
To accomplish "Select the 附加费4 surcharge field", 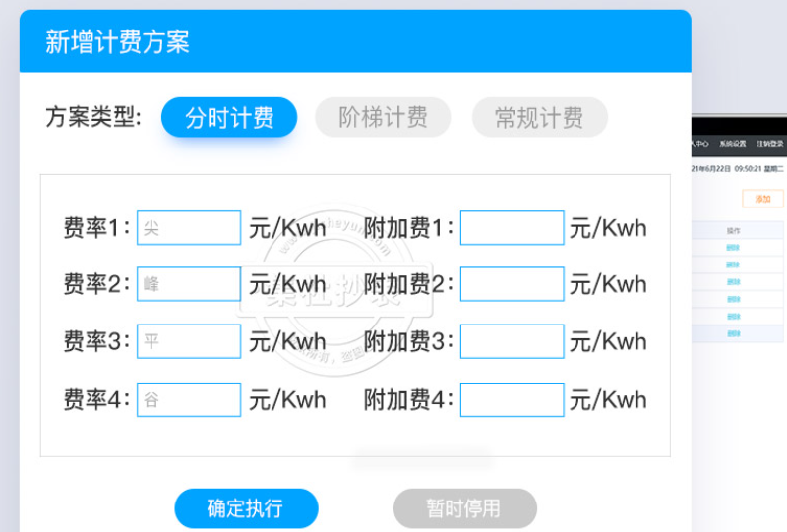I will (x=512, y=399).
